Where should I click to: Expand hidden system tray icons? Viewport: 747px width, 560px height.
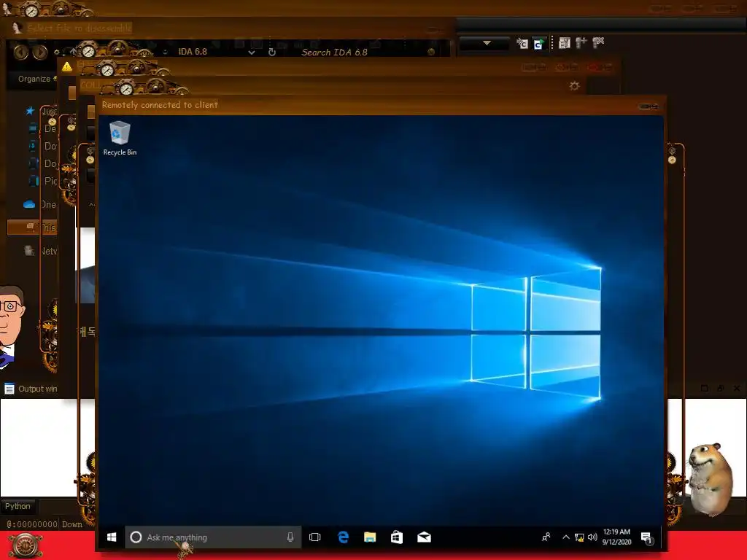(x=565, y=537)
